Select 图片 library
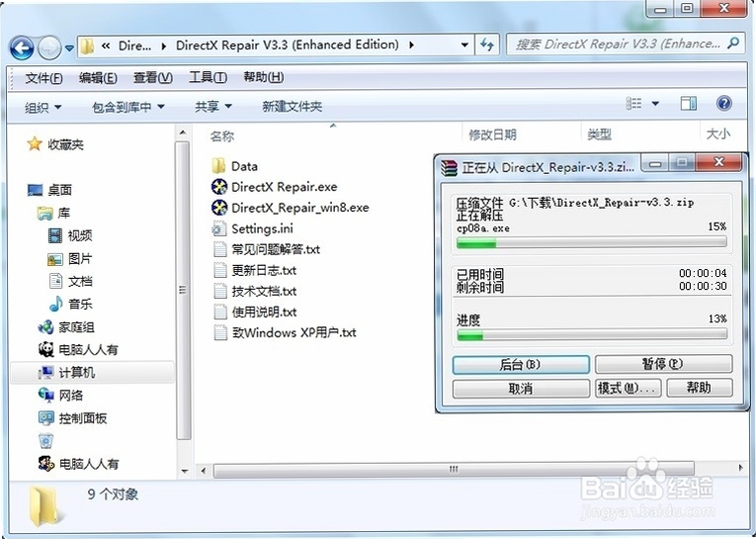 click(x=70, y=259)
